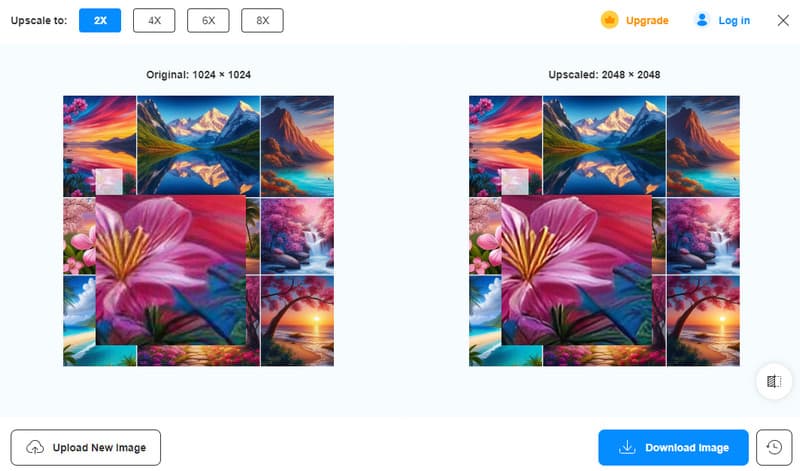
Task: Select the 2X upscale option
Action: pyautogui.click(x=100, y=20)
